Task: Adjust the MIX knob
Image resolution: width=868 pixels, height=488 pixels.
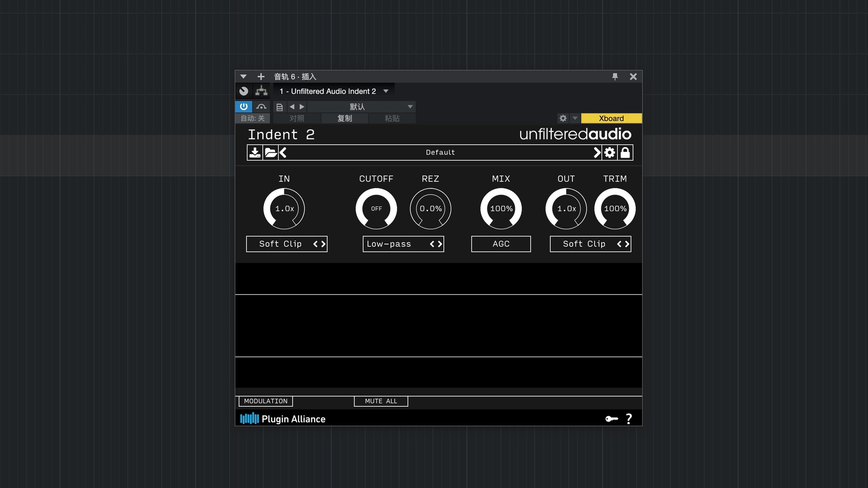Action: (501, 209)
